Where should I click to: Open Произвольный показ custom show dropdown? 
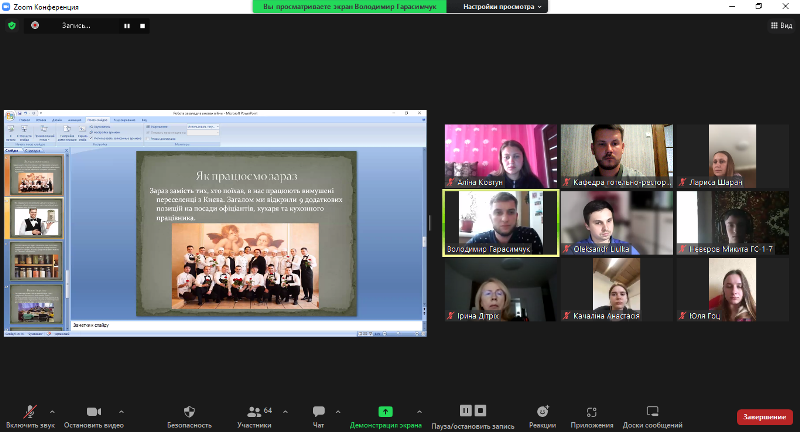click(44, 133)
